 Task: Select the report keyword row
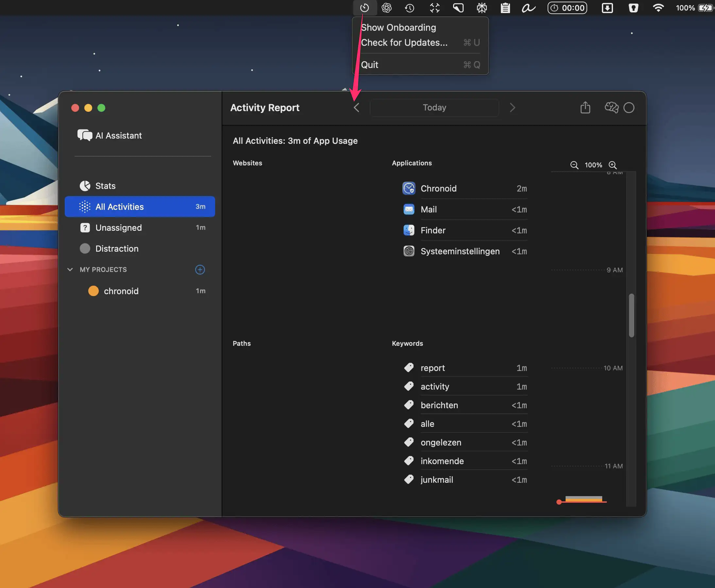click(465, 368)
